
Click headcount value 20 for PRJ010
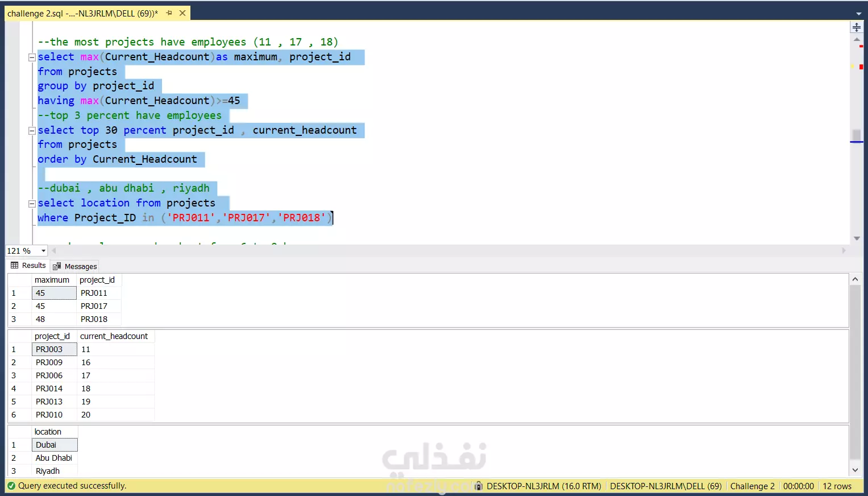(115, 415)
